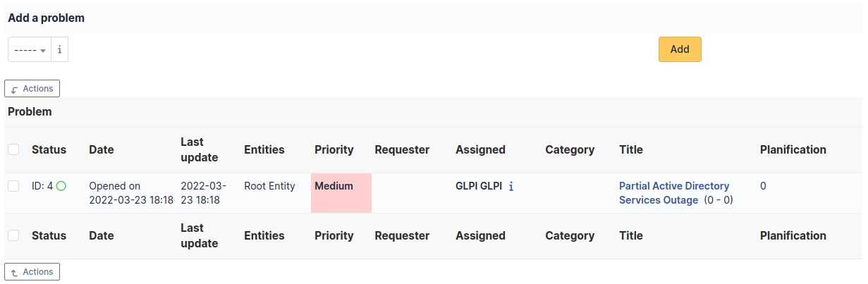Toggle select-all checkbox in bottom header
This screenshot has height=284, width=868.
[13, 235]
